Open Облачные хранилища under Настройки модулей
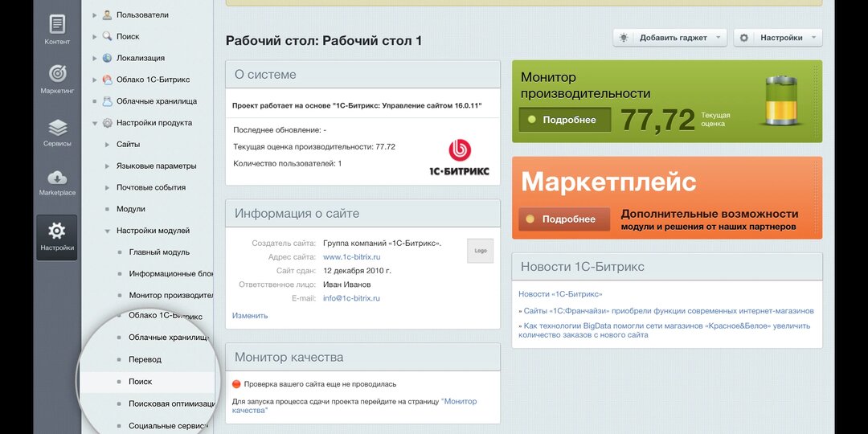Screen dimensions: 868x434 [169, 338]
